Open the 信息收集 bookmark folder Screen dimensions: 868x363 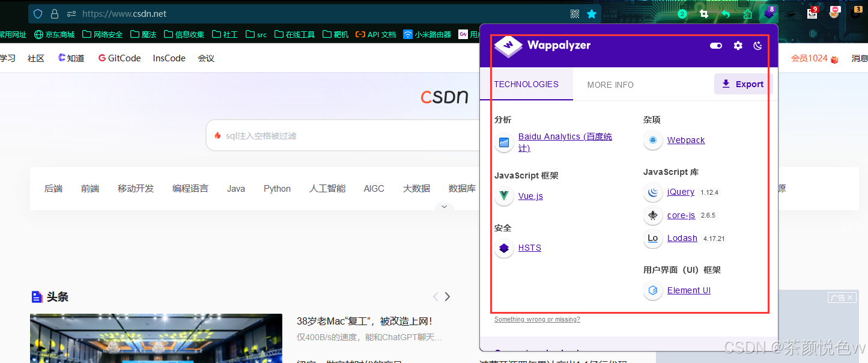[184, 34]
